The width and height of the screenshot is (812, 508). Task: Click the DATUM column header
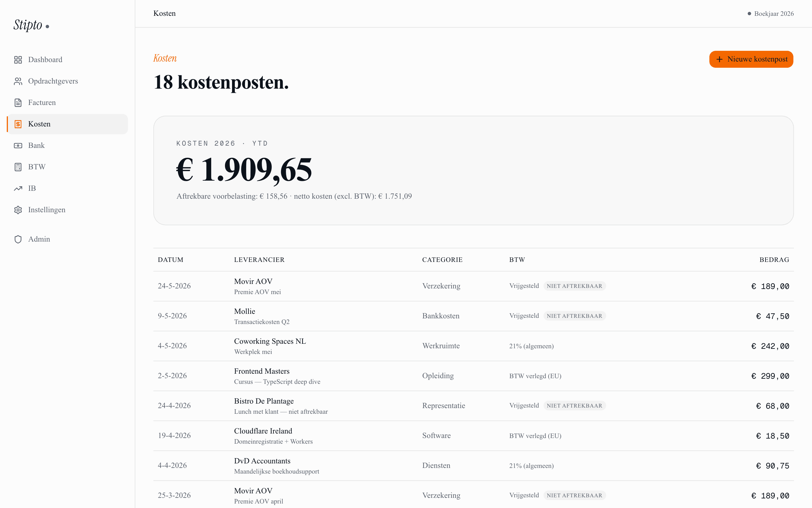pos(171,260)
